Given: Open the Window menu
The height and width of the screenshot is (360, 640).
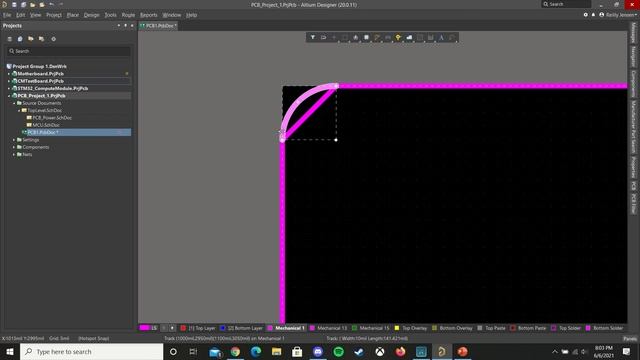Looking at the screenshot, I should (171, 15).
